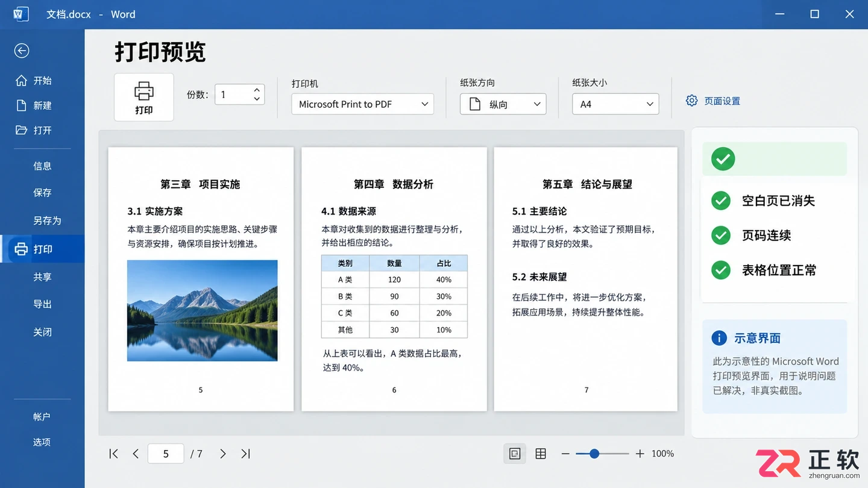The width and height of the screenshot is (868, 488).
Task: Click the large 打印 printer button
Action: click(x=144, y=98)
